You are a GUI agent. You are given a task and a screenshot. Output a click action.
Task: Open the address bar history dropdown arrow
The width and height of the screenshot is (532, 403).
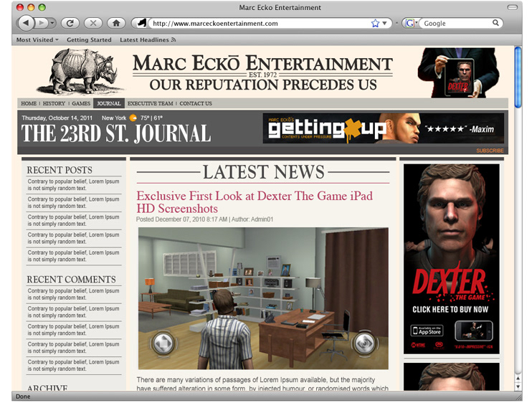click(x=385, y=24)
